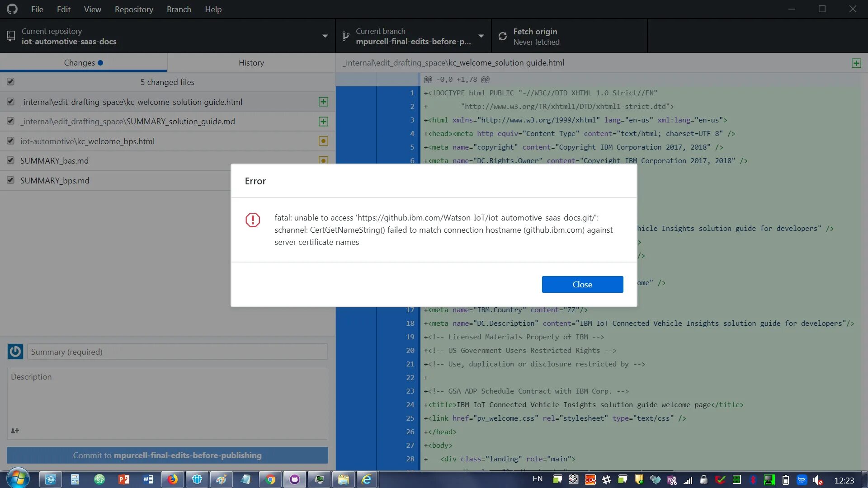Click modified-file icon for kc_welcome_bps.html row
Screen dimensions: 868x488
[323, 141]
